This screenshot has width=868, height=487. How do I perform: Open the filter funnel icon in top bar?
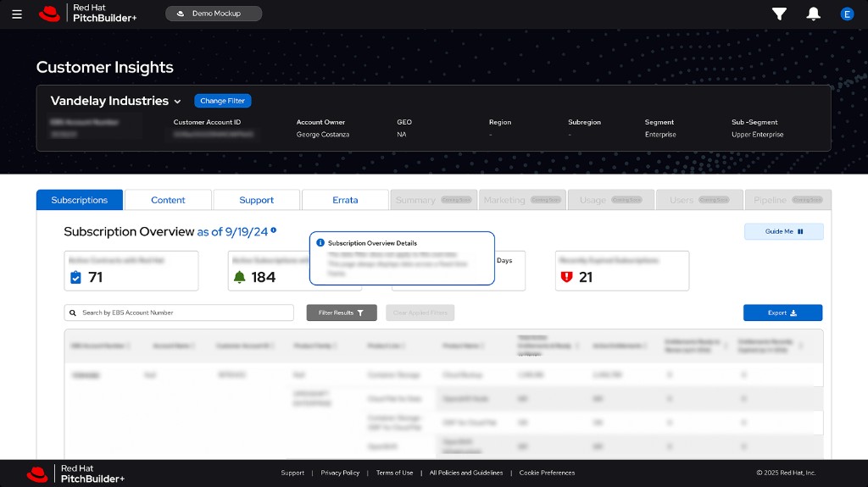[780, 14]
